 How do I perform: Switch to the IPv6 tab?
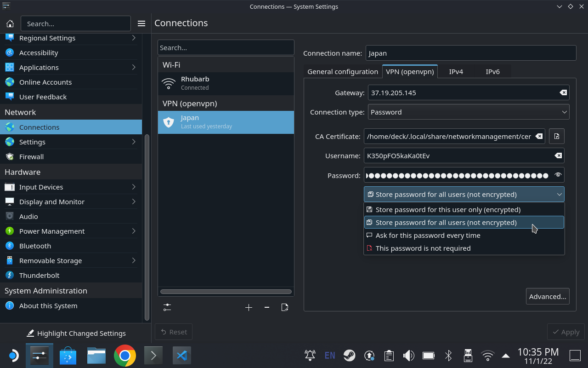(492, 71)
